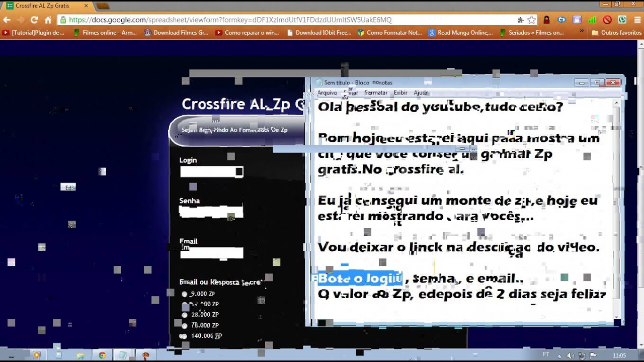Open the home page via house icon
This screenshot has width=644, height=362.
[48, 20]
